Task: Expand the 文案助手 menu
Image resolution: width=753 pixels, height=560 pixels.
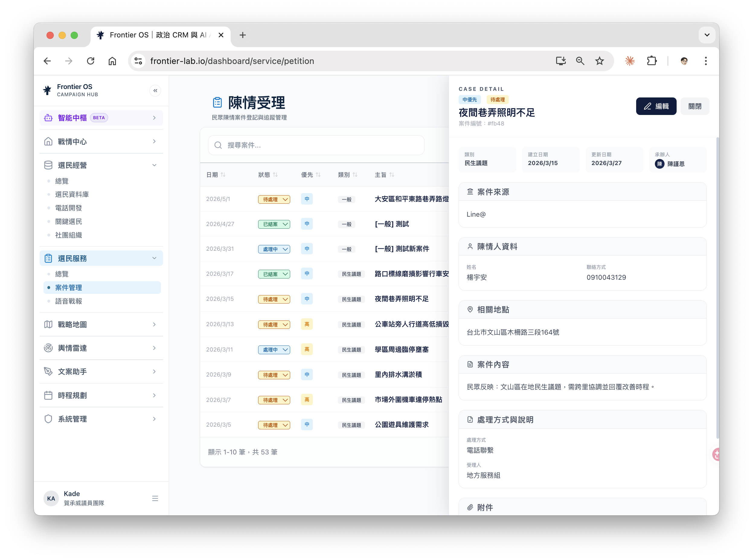Action: pos(101,371)
